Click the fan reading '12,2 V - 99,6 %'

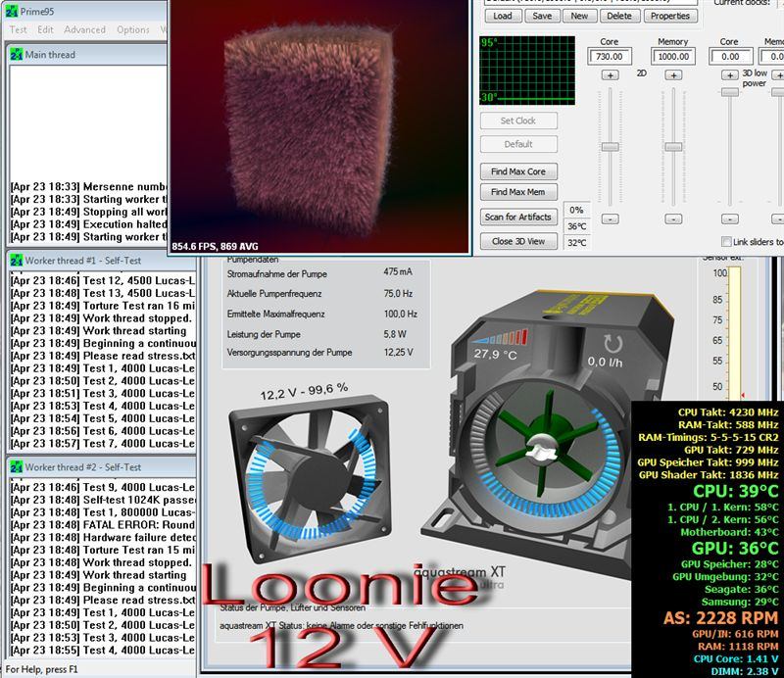tap(304, 392)
